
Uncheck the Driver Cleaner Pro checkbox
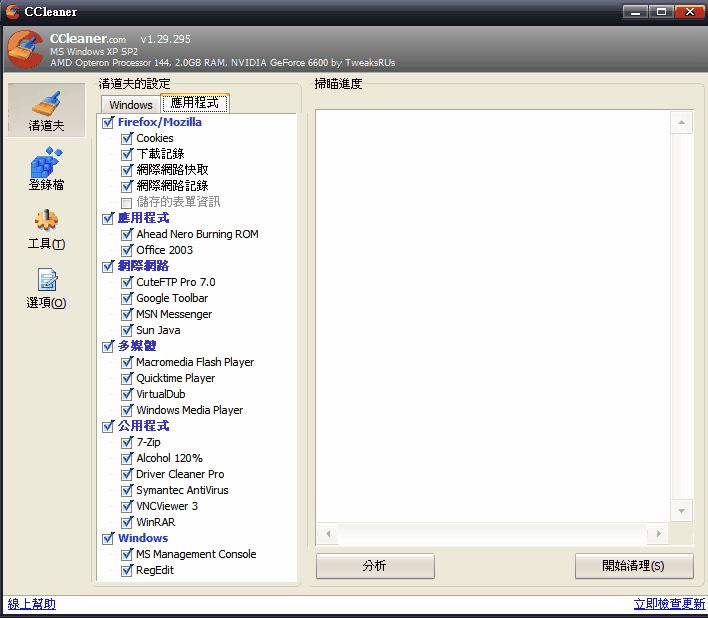pos(127,474)
